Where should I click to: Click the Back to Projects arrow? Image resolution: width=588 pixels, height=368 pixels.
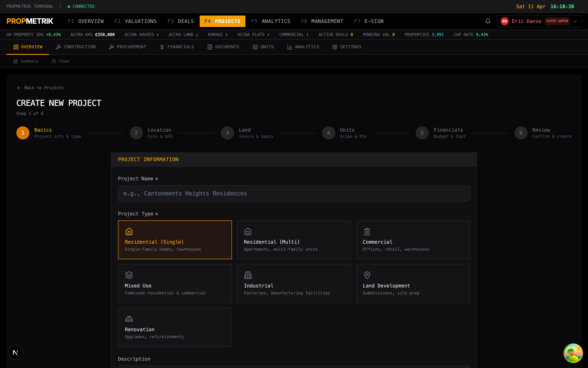[19, 88]
